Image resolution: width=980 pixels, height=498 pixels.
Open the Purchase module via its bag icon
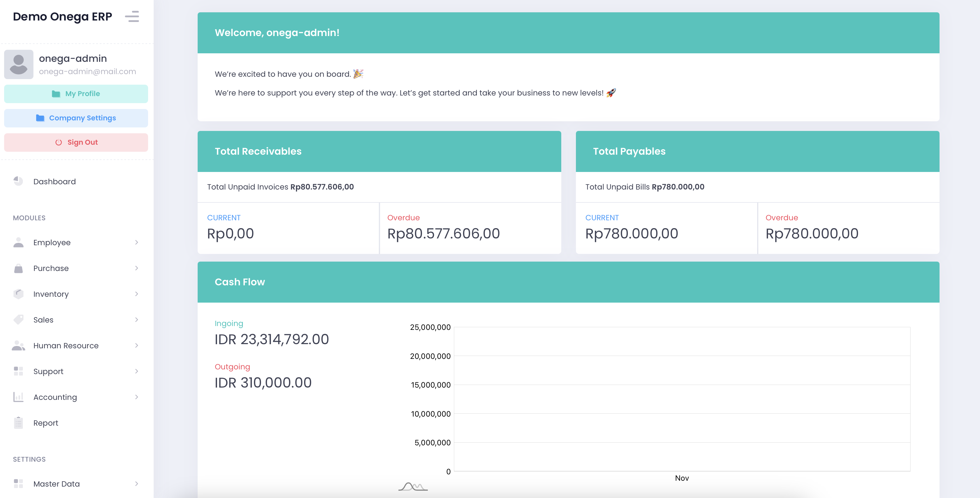[x=19, y=268]
